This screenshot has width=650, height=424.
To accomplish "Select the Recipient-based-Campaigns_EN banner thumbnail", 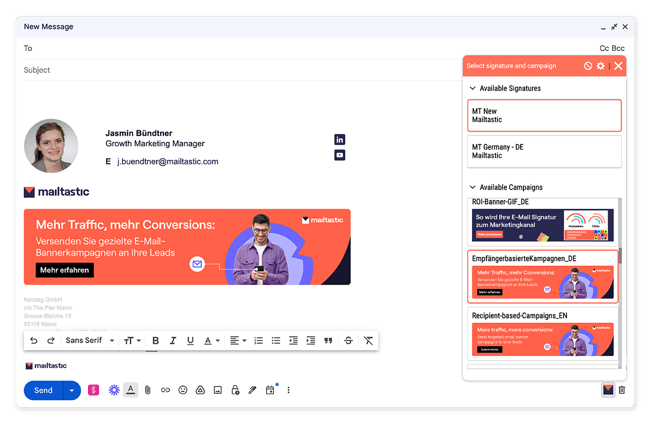I will [x=544, y=342].
